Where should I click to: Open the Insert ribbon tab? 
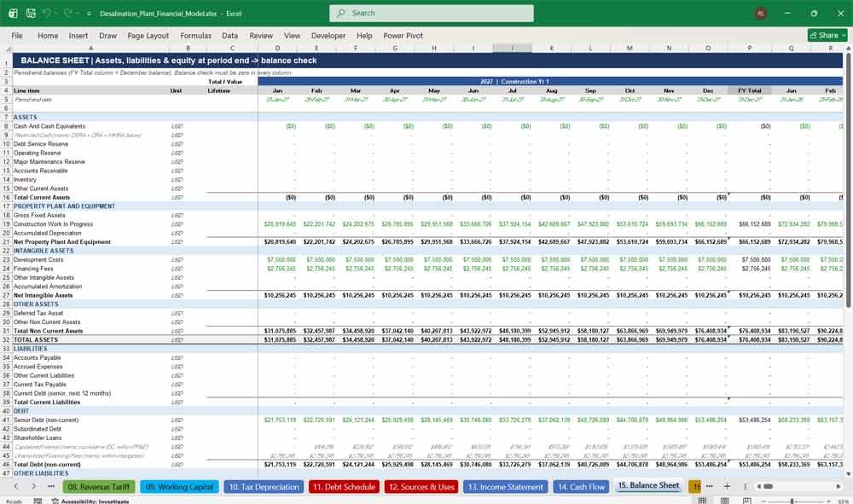pyautogui.click(x=78, y=35)
